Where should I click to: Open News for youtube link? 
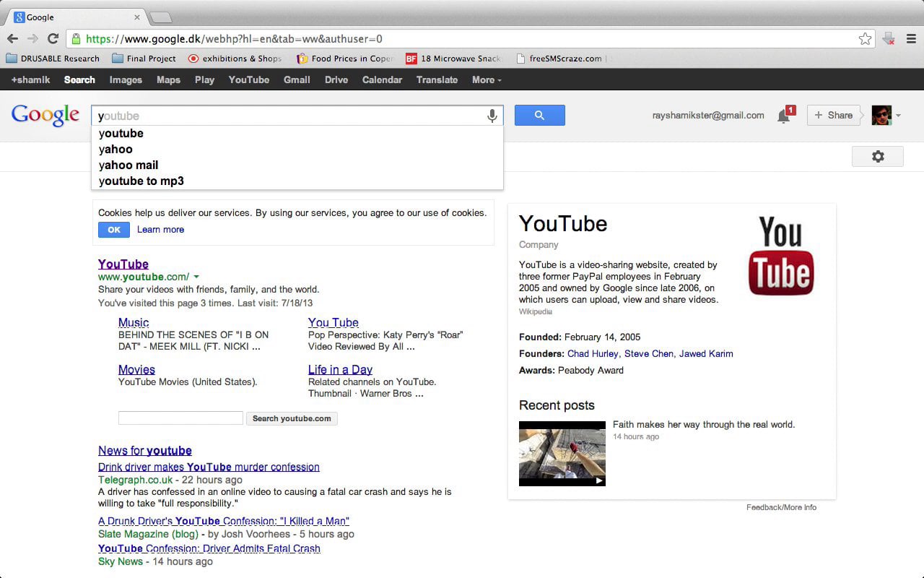[x=145, y=450]
